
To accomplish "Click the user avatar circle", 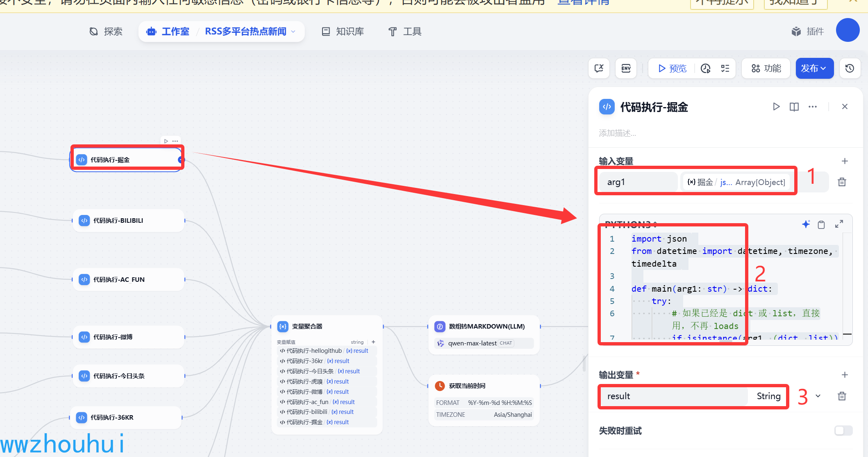I will pos(848,30).
